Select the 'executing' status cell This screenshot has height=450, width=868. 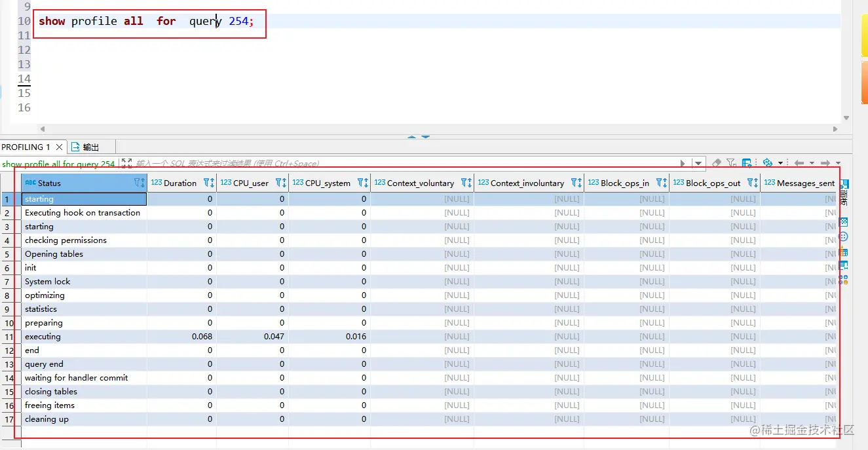84,337
